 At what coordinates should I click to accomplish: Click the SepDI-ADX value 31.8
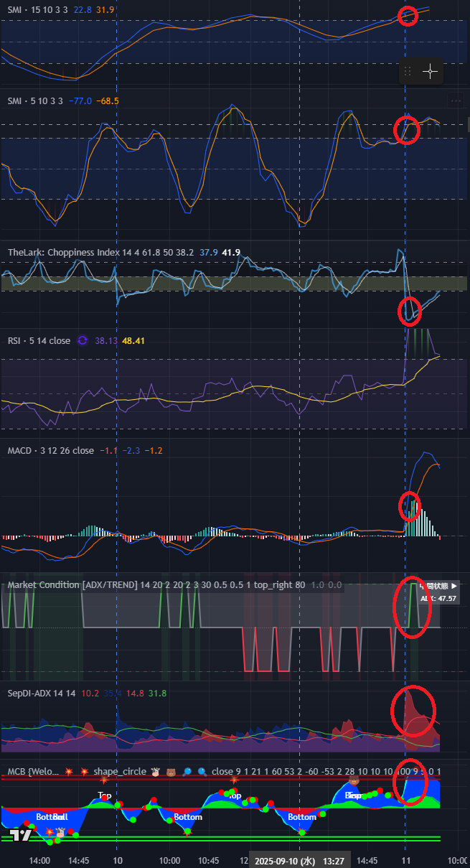(157, 693)
